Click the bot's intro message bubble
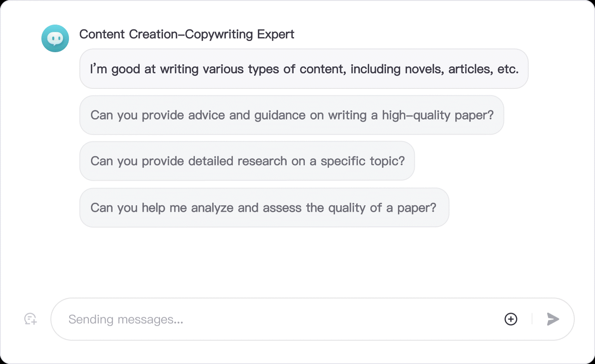 tap(304, 69)
